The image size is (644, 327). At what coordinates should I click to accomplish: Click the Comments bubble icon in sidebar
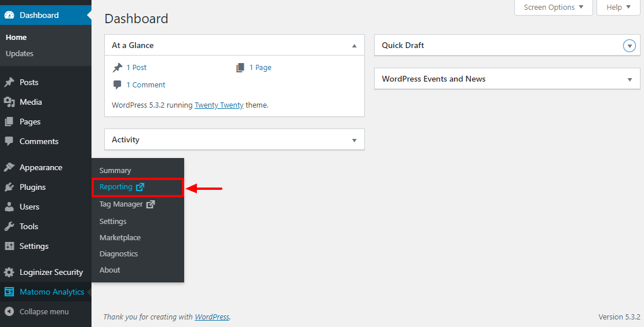point(9,142)
